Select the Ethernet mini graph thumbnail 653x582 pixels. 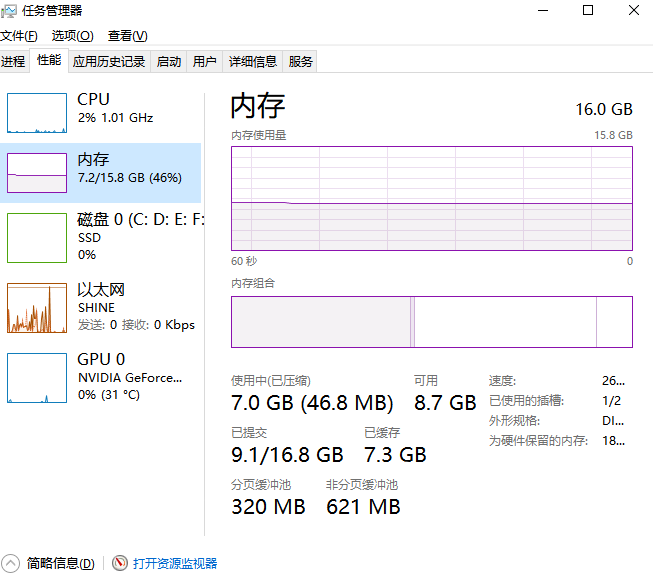coord(37,308)
